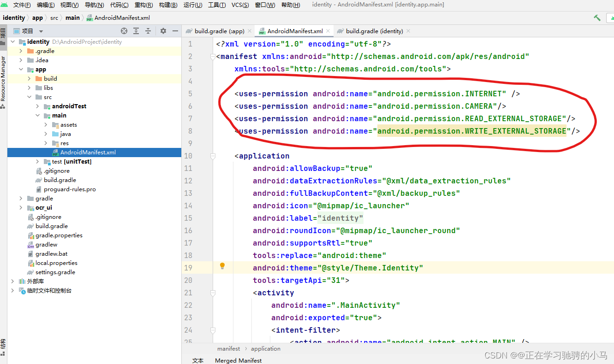Viewport: 614px width, 364px height.
Task: Select gradle.properties file in tree
Action: [59, 235]
